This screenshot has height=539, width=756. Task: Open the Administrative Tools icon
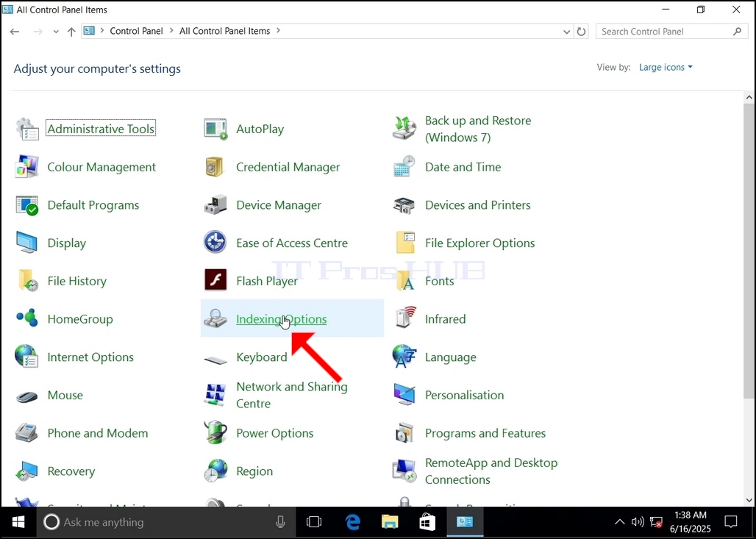pos(27,129)
